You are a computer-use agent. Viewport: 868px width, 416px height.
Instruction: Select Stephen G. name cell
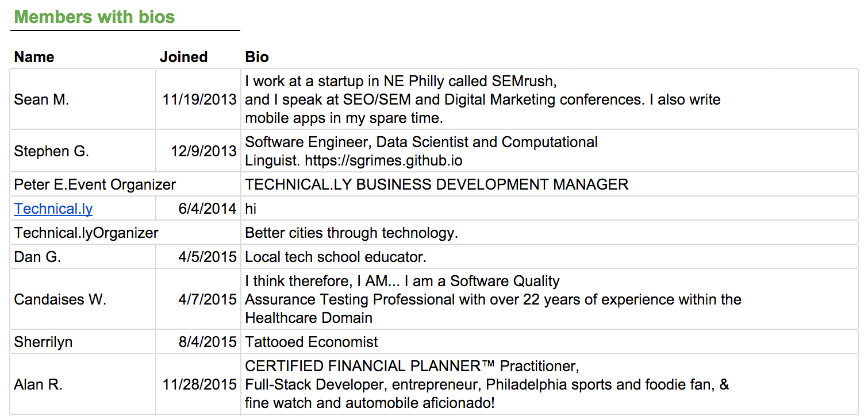pyautogui.click(x=83, y=151)
